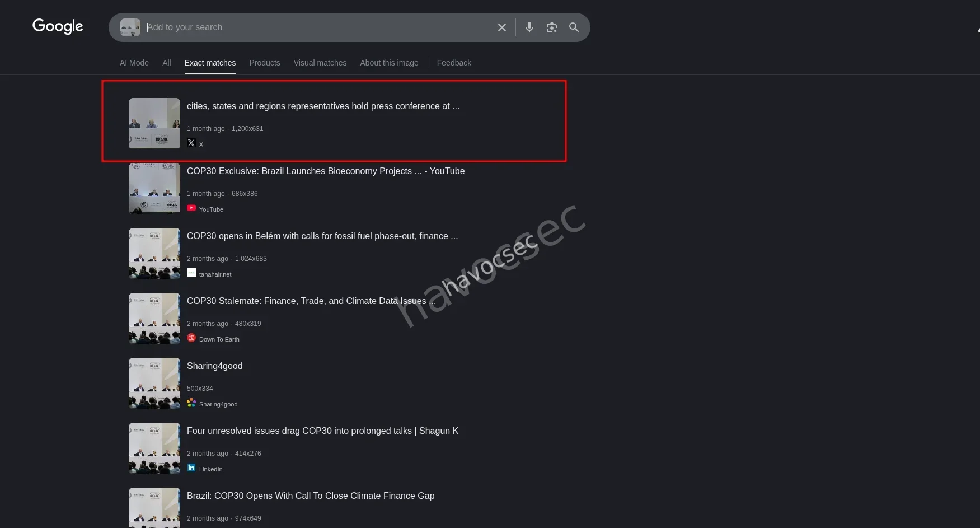This screenshot has width=980, height=528.
Task: Click the Sharing4good site icon
Action: point(191,403)
